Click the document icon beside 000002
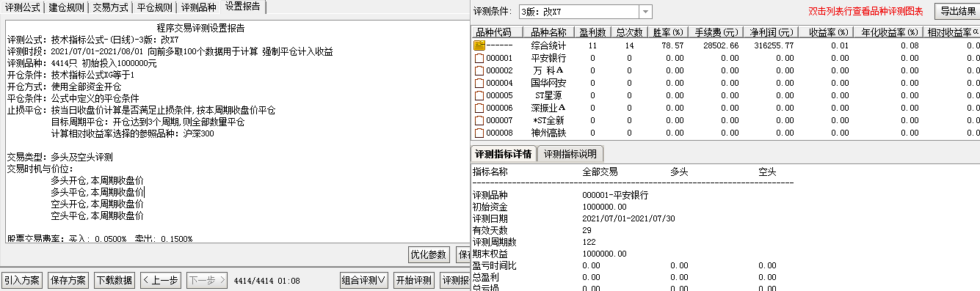Viewport: 980px width, 291px height. pyautogui.click(x=479, y=70)
